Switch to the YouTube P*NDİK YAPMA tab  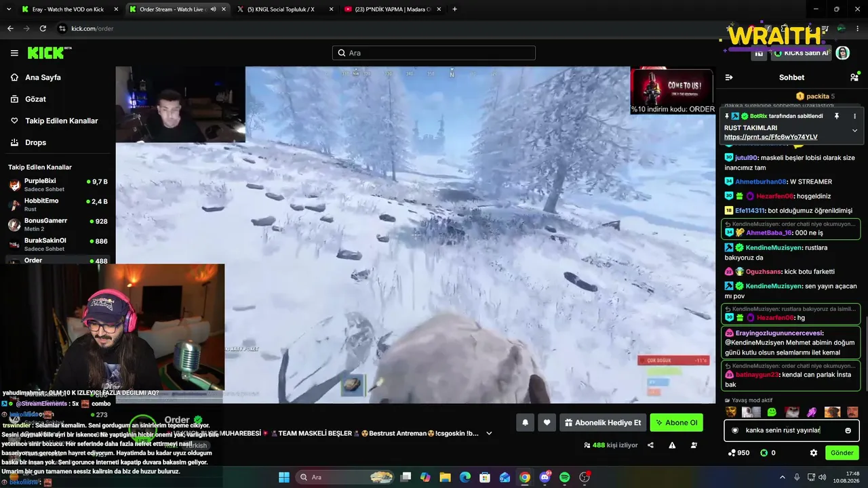click(x=391, y=9)
